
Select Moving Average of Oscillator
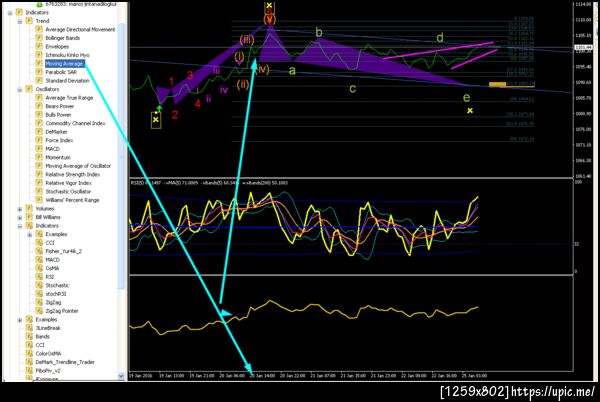[x=78, y=166]
